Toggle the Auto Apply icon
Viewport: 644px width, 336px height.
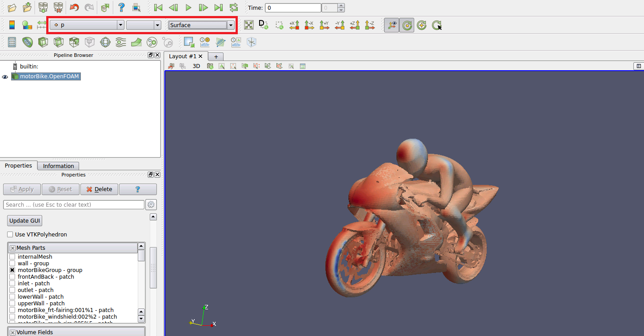click(x=105, y=8)
